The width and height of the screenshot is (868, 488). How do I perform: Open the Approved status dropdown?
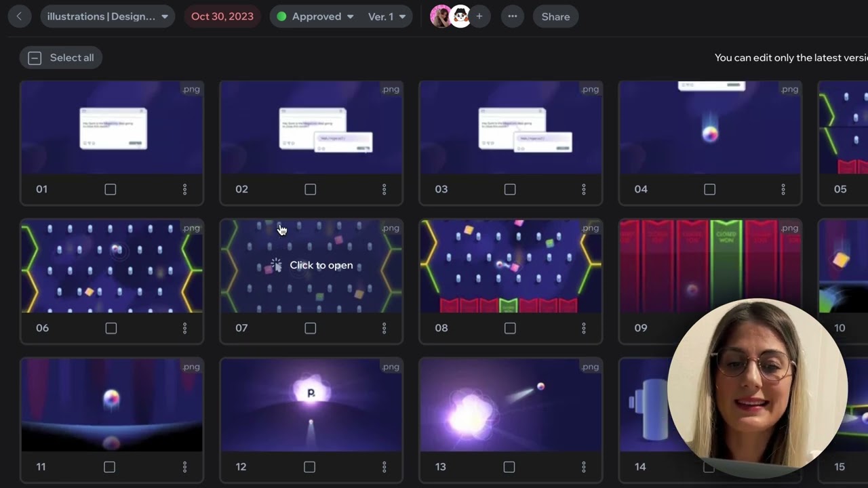316,16
